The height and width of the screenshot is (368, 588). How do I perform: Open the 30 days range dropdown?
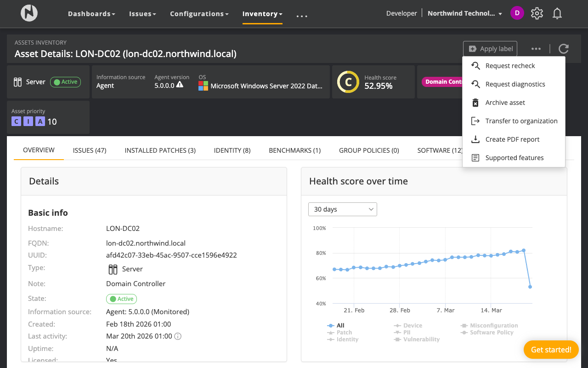point(343,209)
